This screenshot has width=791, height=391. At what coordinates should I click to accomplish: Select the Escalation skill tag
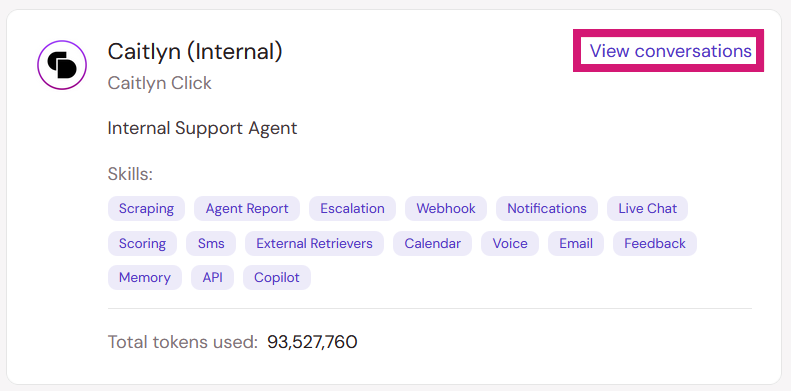(352, 208)
